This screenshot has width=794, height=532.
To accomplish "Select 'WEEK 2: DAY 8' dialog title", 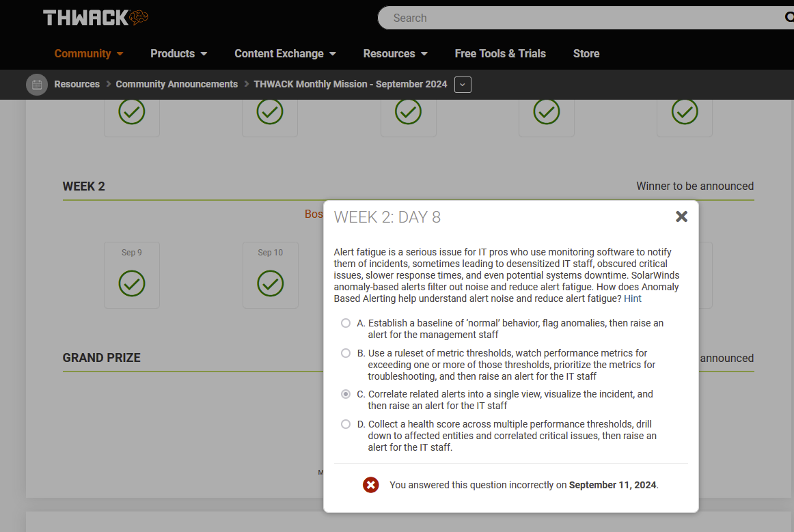I will pyautogui.click(x=387, y=217).
